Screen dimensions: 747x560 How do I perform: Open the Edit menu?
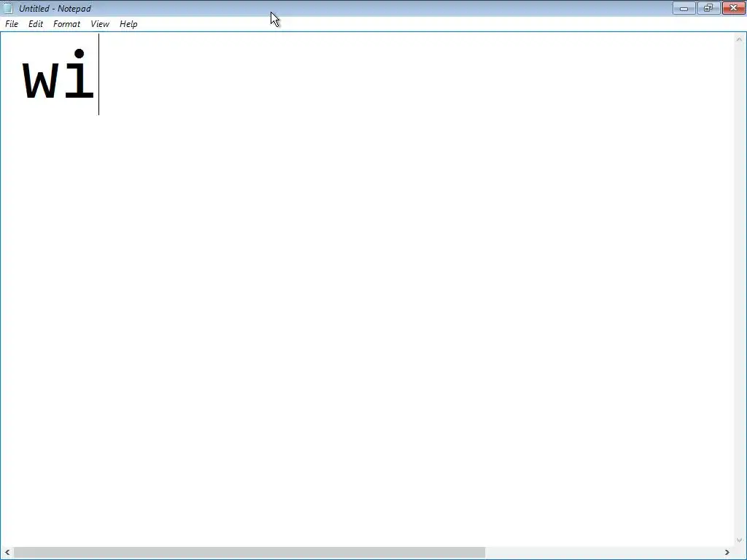(x=36, y=24)
